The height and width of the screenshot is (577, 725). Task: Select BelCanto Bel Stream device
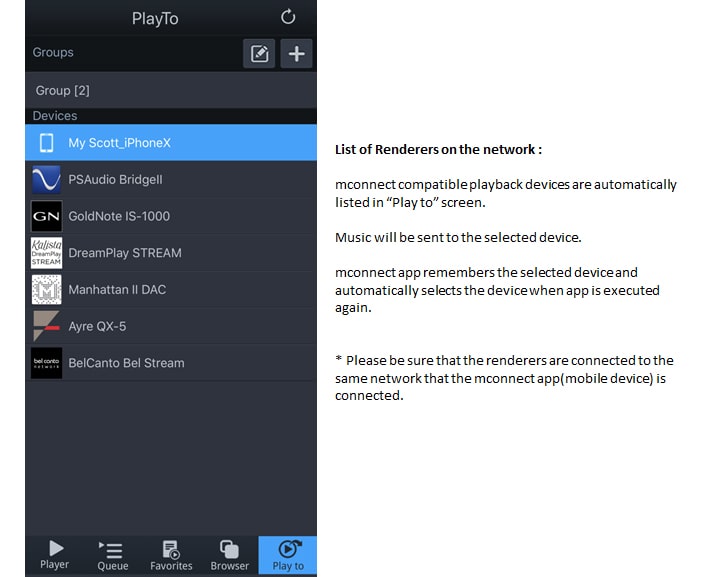pyautogui.click(x=171, y=363)
